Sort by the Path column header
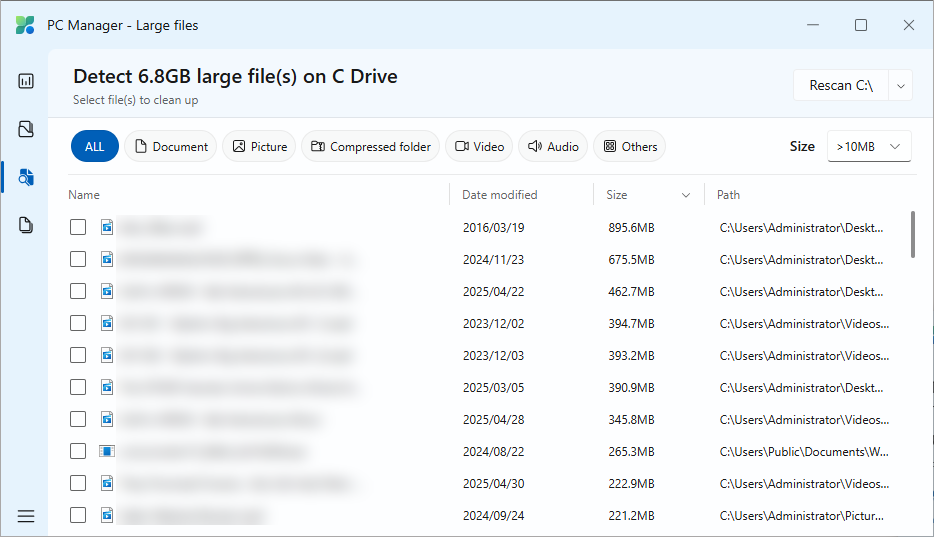This screenshot has width=934, height=537. point(728,195)
